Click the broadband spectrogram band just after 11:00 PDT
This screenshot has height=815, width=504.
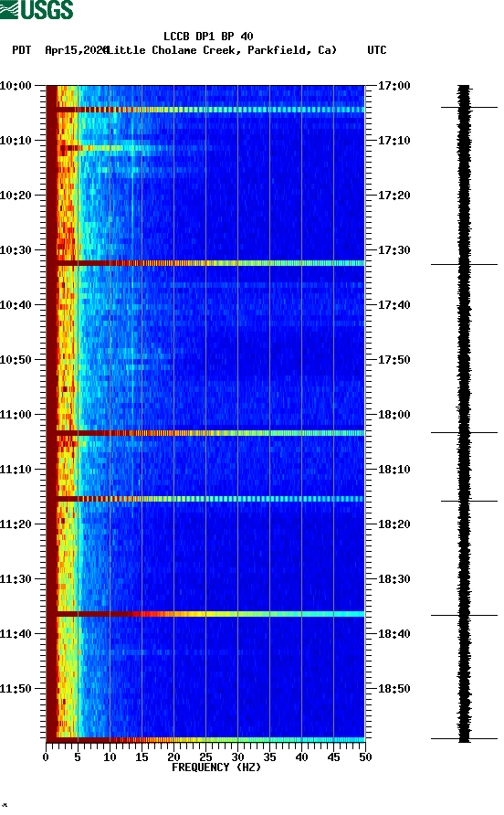click(x=205, y=433)
